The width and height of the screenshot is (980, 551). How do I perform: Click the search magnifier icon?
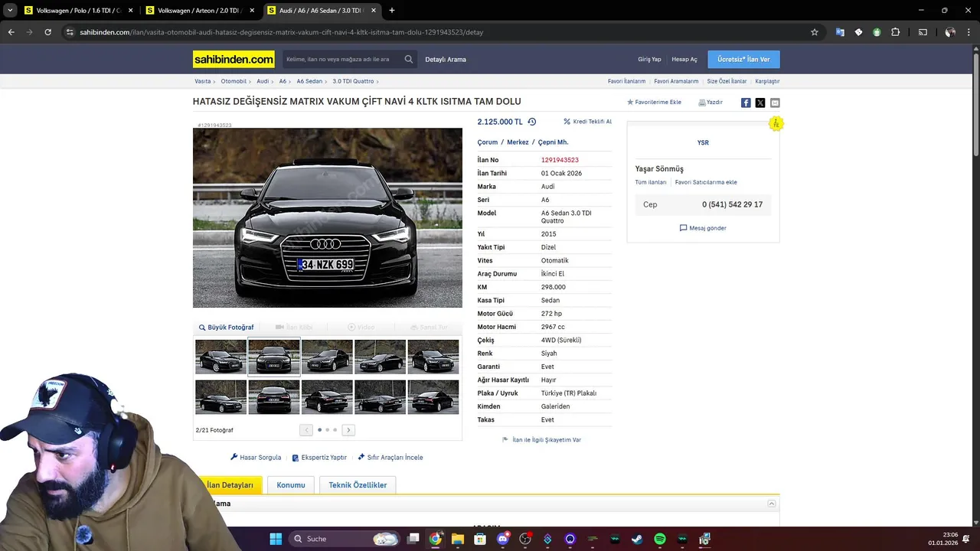click(409, 59)
